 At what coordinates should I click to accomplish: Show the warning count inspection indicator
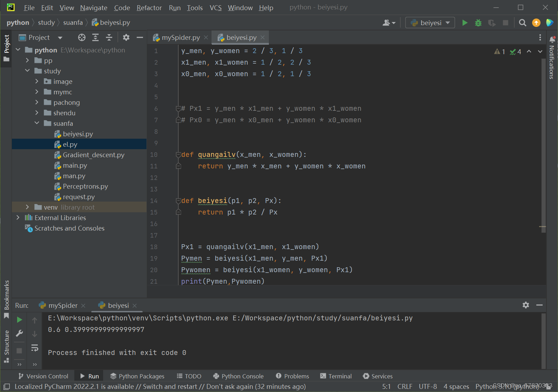click(500, 52)
